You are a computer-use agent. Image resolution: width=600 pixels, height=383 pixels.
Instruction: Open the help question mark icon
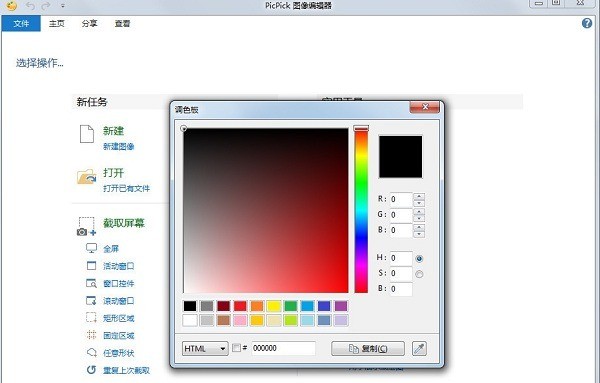coord(587,23)
